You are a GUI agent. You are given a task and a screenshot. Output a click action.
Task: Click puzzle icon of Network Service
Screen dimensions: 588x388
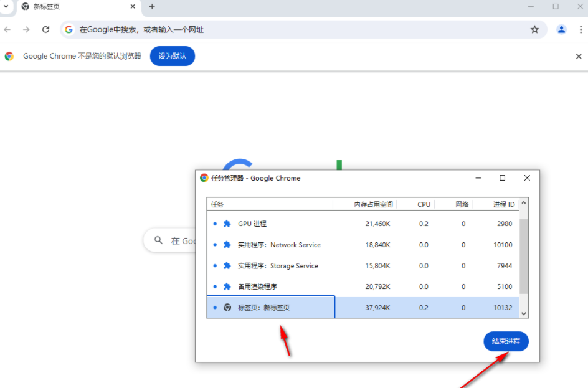pyautogui.click(x=227, y=245)
